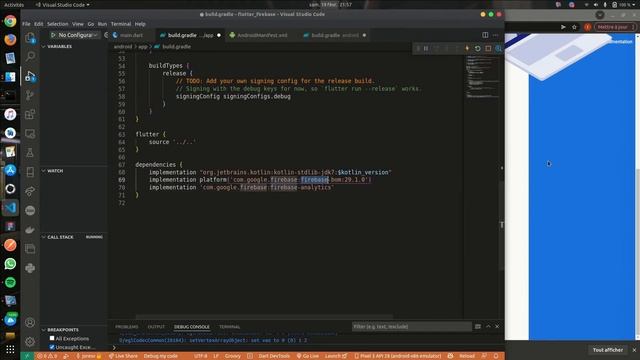Maximize the panel with the chevron-up icon
This screenshot has height=360, width=640.
point(488,327)
